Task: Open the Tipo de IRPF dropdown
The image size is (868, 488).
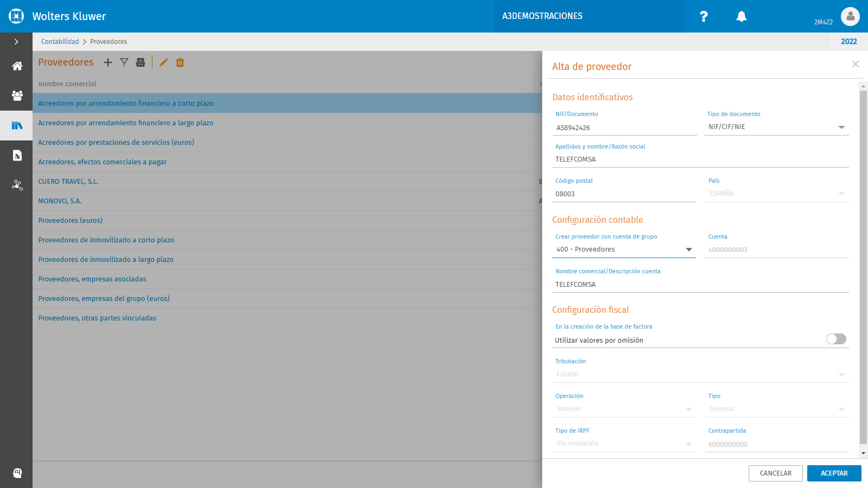Action: click(624, 444)
